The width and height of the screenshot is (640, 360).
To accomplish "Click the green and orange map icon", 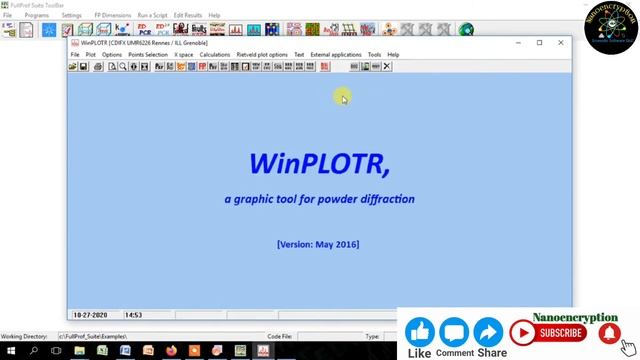I will [x=312, y=29].
